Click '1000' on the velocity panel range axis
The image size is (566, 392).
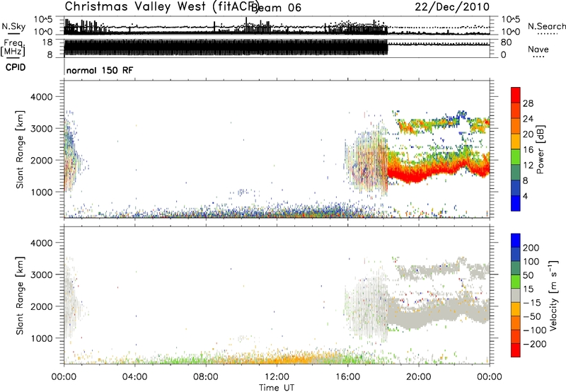click(41, 338)
